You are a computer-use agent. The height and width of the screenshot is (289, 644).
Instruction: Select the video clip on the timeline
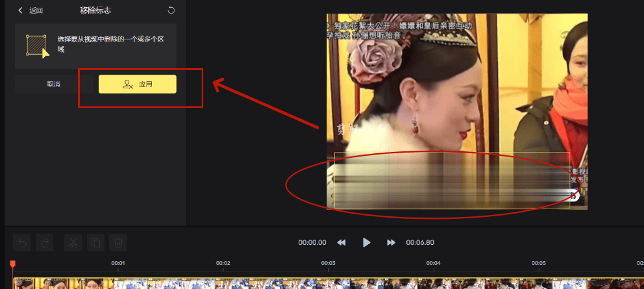pyautogui.click(x=325, y=284)
